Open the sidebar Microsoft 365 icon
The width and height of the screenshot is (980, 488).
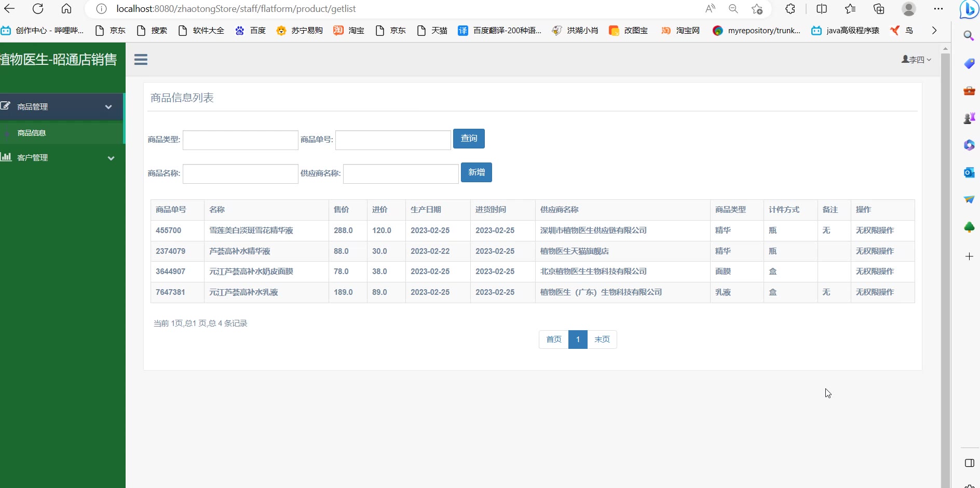pyautogui.click(x=969, y=145)
